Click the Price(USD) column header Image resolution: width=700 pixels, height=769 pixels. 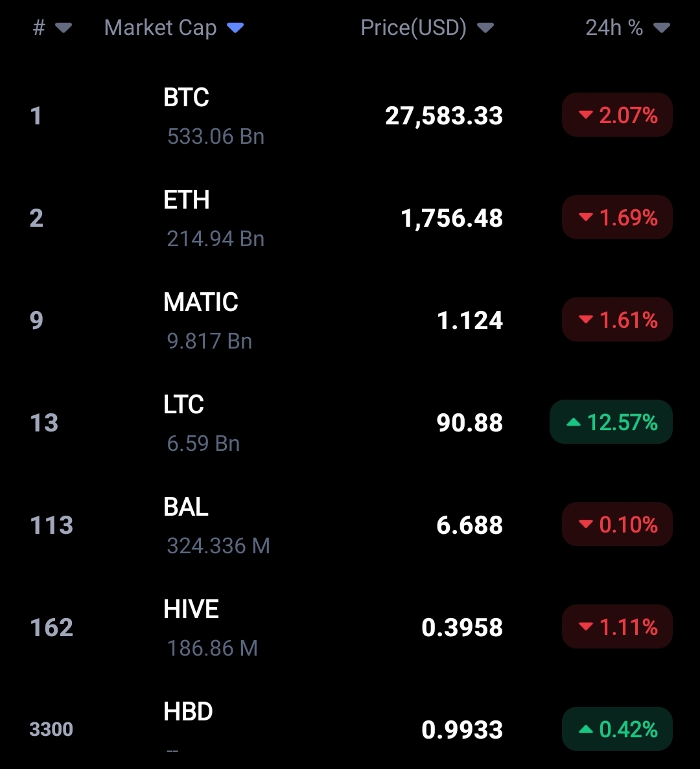pyautogui.click(x=414, y=28)
